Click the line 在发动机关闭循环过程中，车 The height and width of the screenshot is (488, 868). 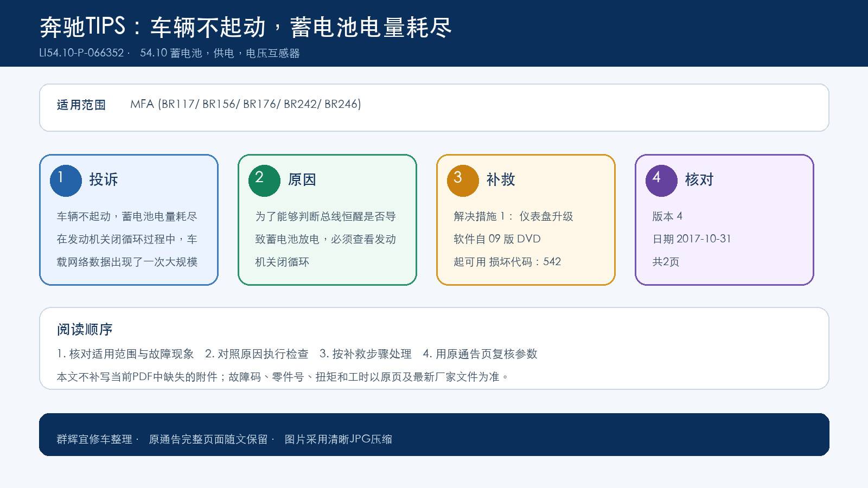(127, 239)
